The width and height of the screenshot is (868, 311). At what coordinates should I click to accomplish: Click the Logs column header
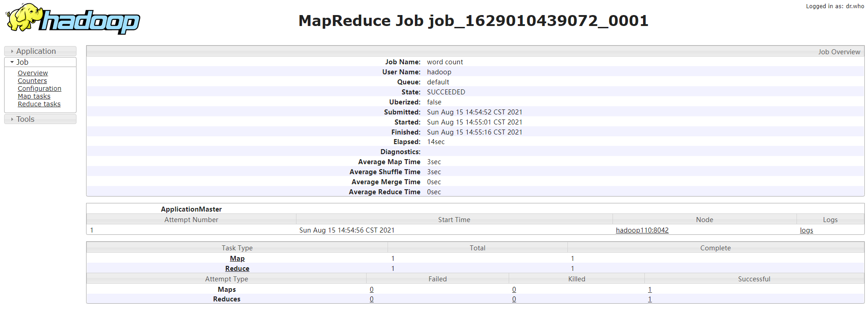click(x=830, y=220)
